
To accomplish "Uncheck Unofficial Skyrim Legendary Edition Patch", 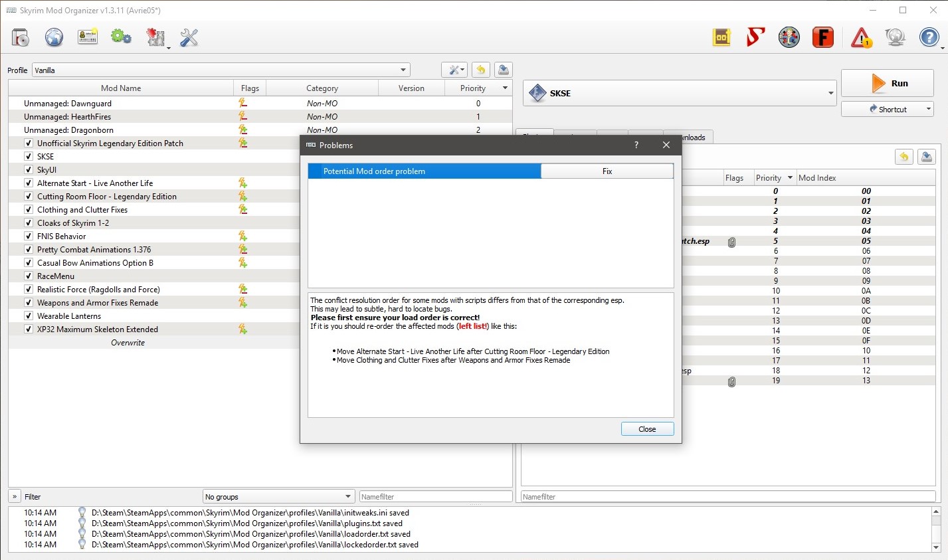I will coord(29,143).
